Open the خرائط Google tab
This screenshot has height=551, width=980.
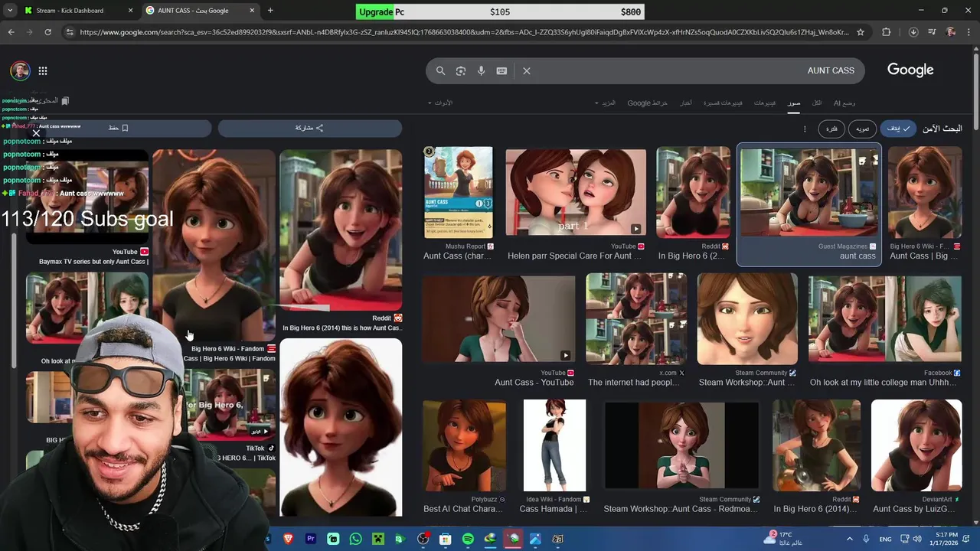tap(648, 103)
